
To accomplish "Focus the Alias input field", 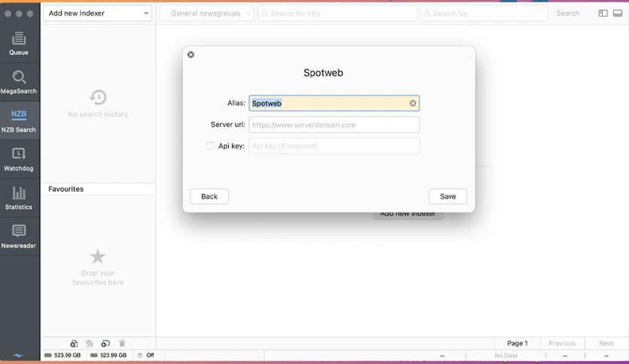I will point(334,104).
